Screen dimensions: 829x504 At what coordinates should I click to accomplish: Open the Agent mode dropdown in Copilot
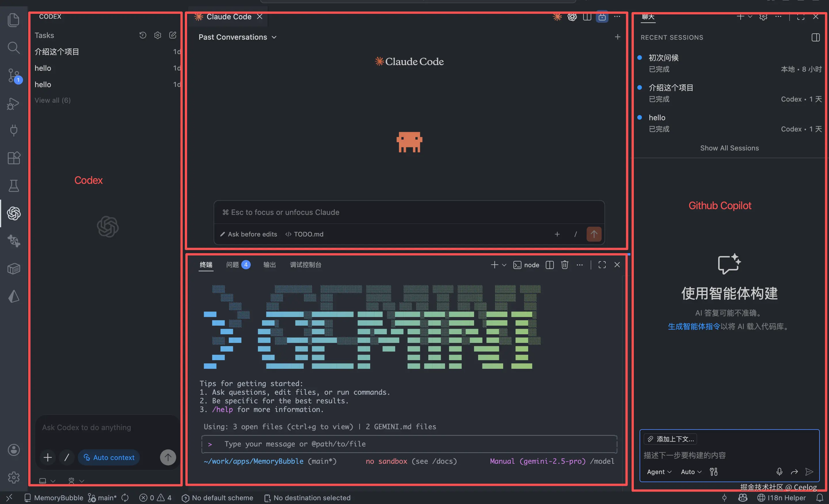[659, 472]
